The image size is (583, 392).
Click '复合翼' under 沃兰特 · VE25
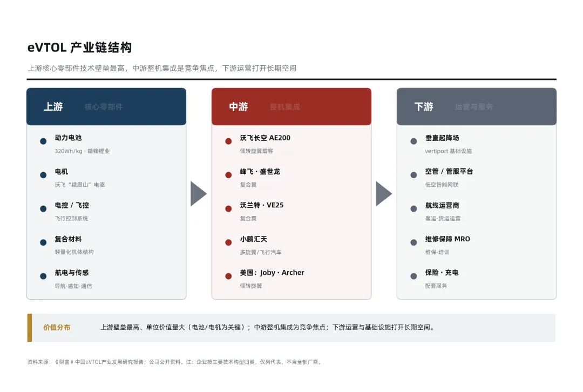point(248,218)
